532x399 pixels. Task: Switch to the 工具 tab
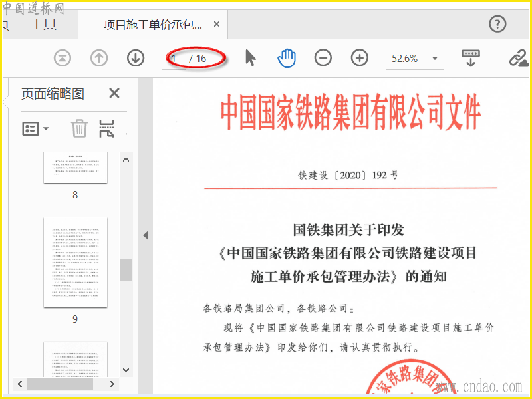coord(43,24)
